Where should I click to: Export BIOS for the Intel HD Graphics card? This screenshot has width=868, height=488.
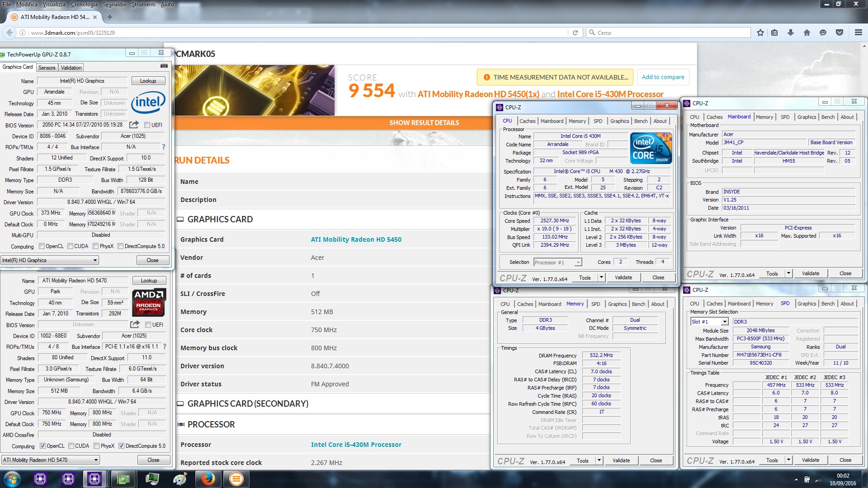tap(134, 125)
